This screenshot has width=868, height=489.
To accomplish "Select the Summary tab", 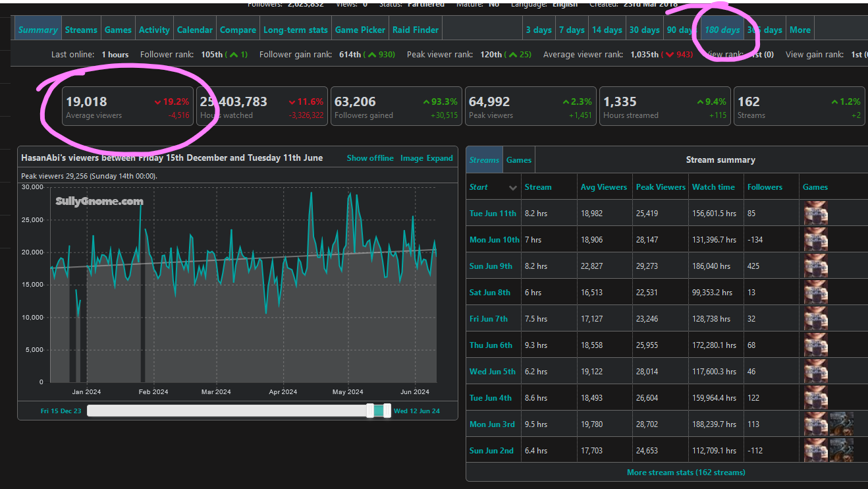I will [38, 30].
